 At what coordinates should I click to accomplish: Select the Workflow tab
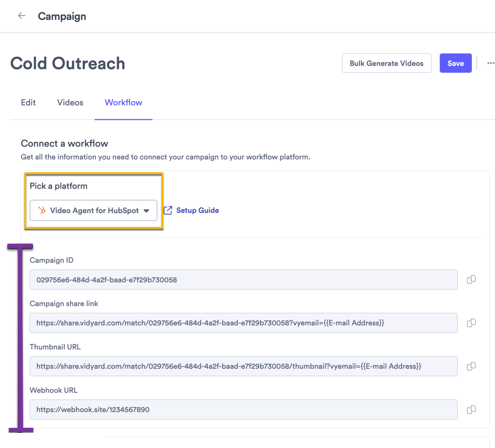click(124, 103)
